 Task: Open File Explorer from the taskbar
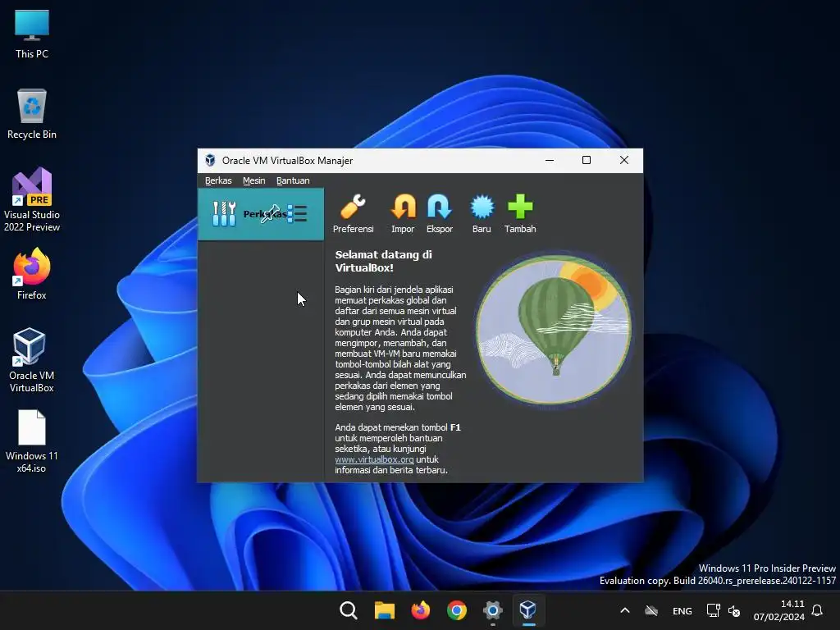click(x=384, y=610)
